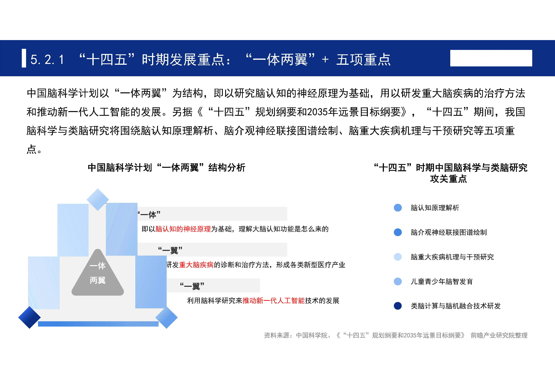Click the bullet dot beside 儿童青少年脑智发育
Viewport: 555px width, 392px height.
(398, 281)
